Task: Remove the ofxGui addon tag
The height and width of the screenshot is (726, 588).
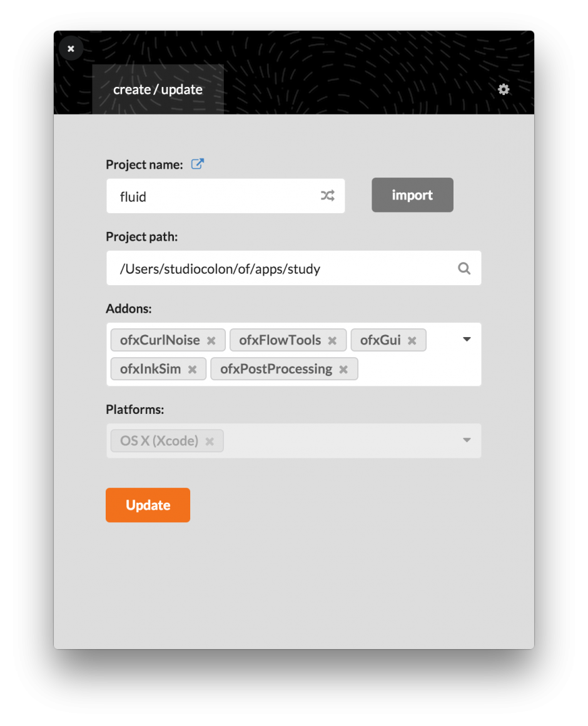Action: [412, 340]
